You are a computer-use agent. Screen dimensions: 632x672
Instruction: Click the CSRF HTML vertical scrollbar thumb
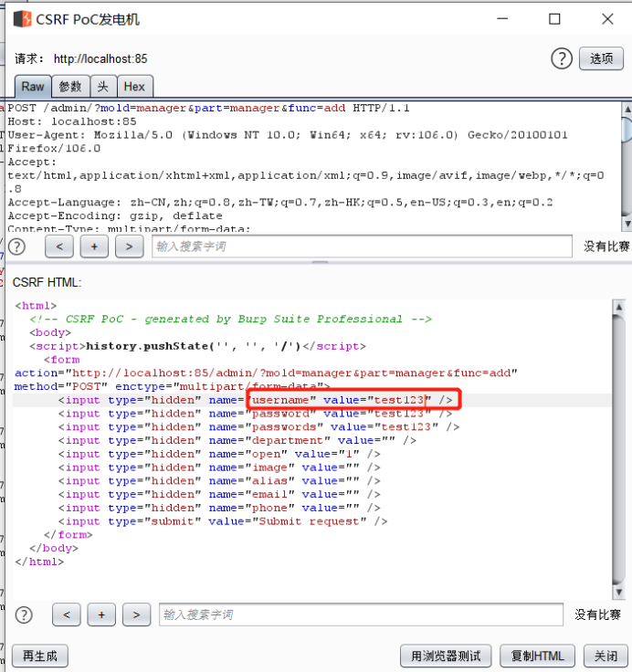click(x=618, y=449)
